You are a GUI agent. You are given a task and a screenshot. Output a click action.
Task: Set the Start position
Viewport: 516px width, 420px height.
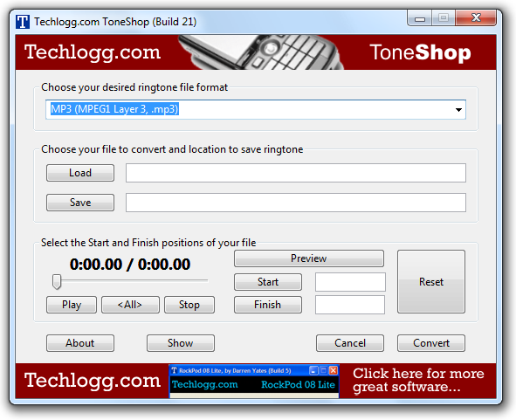268,282
